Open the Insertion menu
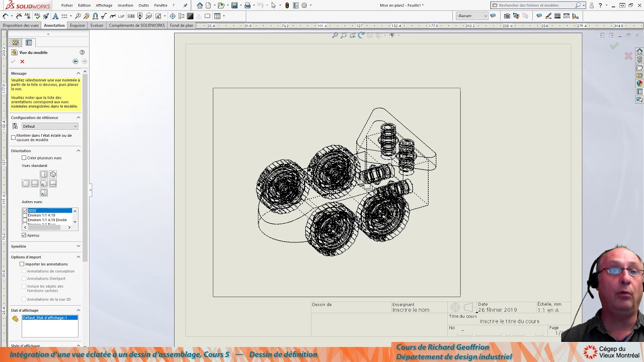644x362 pixels. 125,5
